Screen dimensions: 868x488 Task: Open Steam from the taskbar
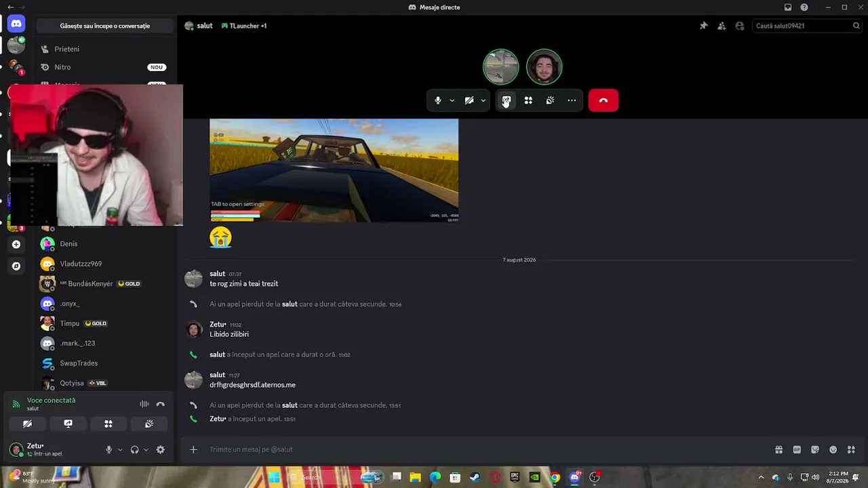(x=475, y=477)
